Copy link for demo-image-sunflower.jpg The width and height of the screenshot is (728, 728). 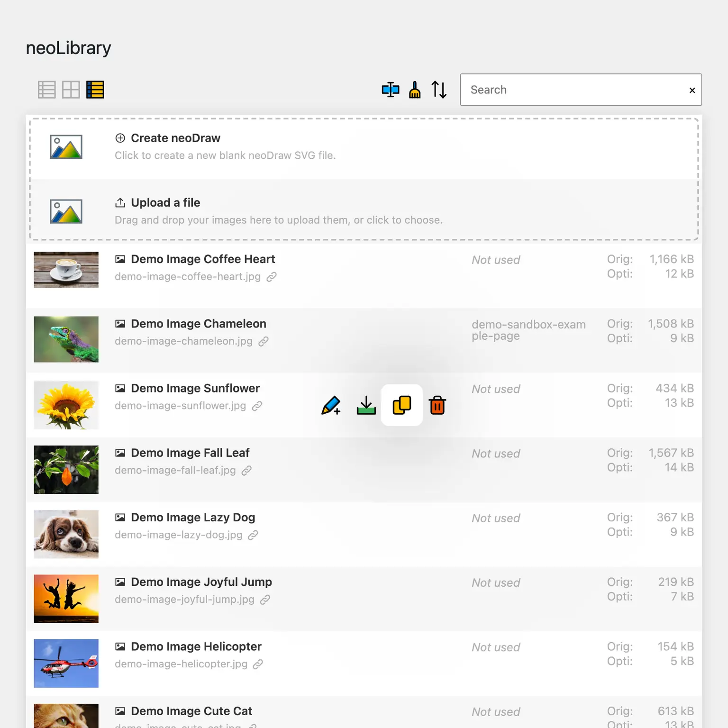(257, 406)
